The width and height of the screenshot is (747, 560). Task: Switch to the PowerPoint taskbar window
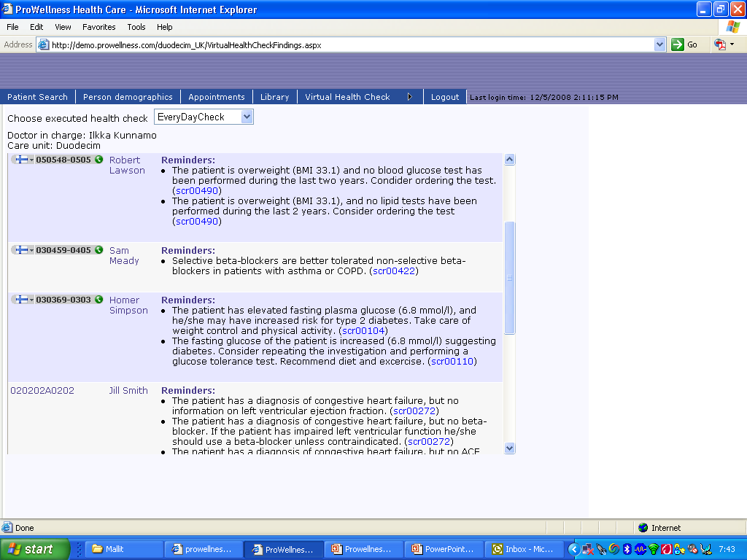(444, 549)
